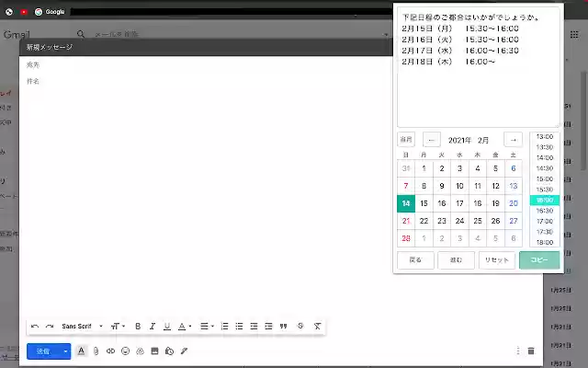
Task: Click the year and month label 2021年 2月
Action: [x=469, y=140]
